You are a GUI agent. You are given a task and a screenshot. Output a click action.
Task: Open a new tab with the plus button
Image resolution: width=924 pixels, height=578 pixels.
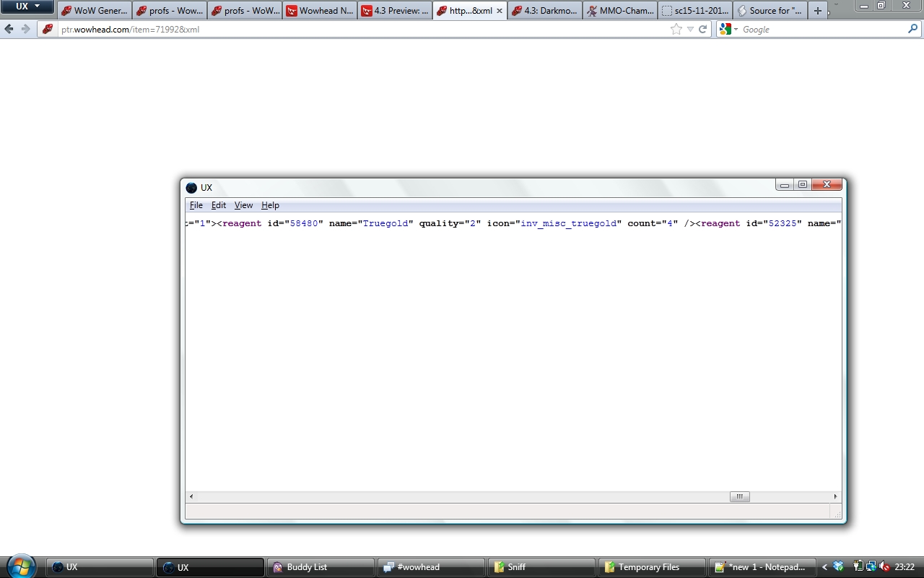[x=817, y=11]
